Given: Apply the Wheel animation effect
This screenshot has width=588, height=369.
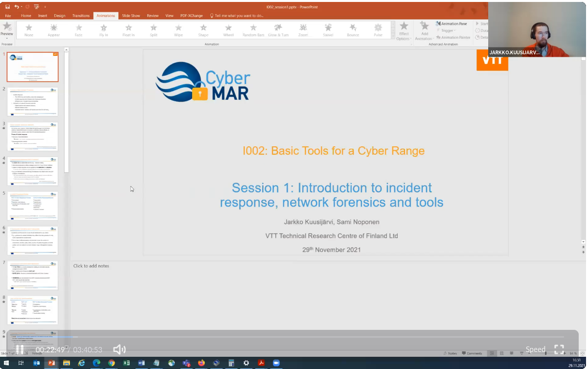Looking at the screenshot, I should [228, 30].
